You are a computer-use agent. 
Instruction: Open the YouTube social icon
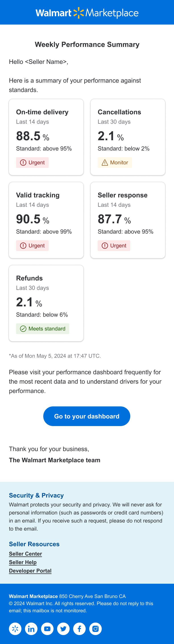click(47, 629)
